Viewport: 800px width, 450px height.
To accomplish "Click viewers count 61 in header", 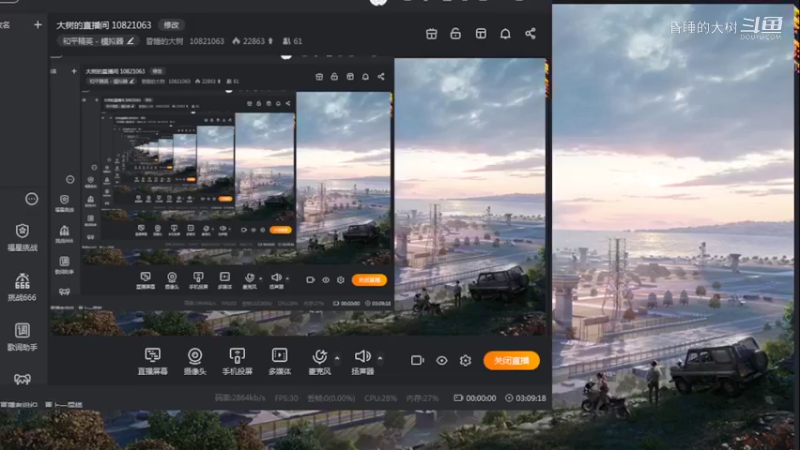I will [292, 41].
